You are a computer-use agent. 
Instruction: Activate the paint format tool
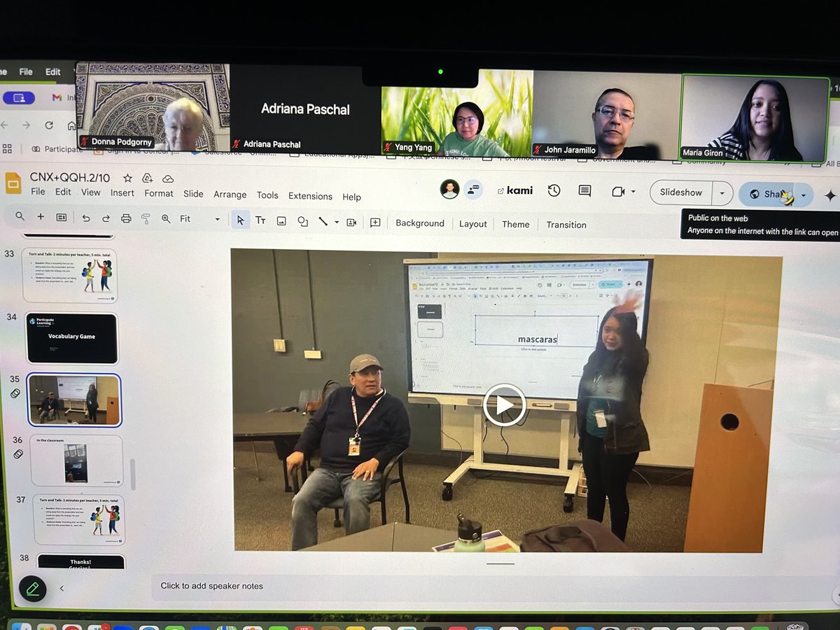(146, 219)
